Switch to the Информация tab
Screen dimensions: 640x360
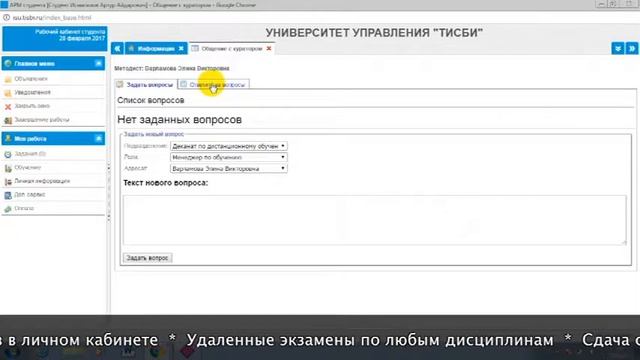coord(156,49)
